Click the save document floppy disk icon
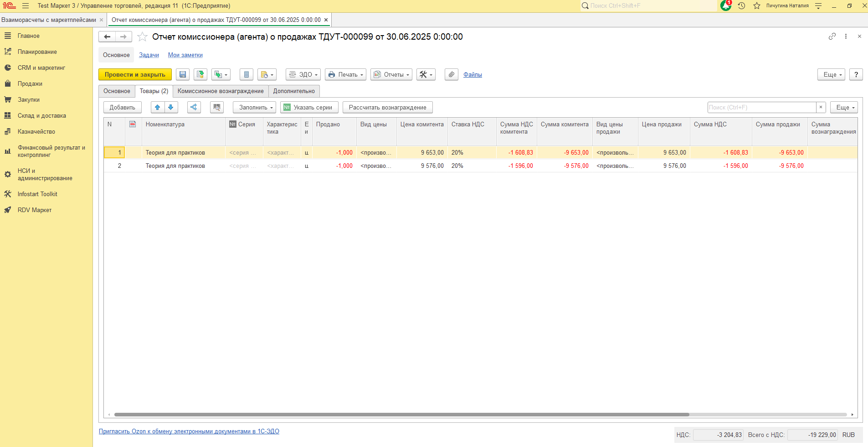The width and height of the screenshot is (868, 447). (x=183, y=74)
